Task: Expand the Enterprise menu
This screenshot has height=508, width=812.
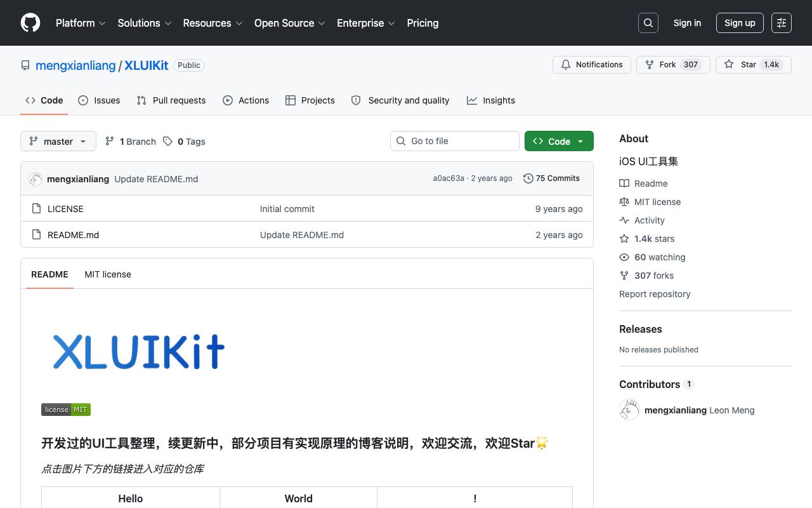Action: coord(366,23)
